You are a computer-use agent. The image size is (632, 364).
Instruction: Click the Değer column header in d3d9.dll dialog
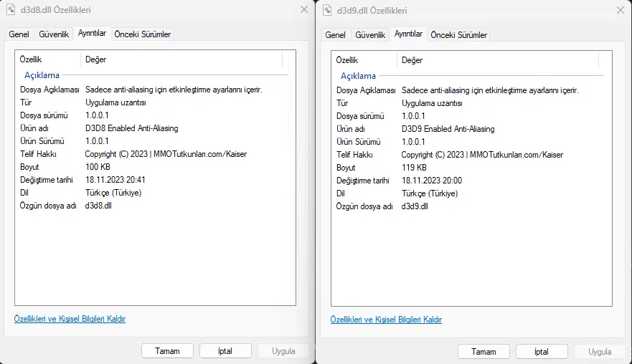pos(412,60)
